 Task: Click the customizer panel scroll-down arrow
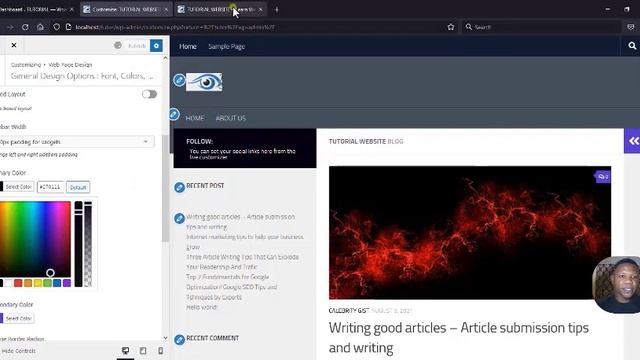[165, 338]
